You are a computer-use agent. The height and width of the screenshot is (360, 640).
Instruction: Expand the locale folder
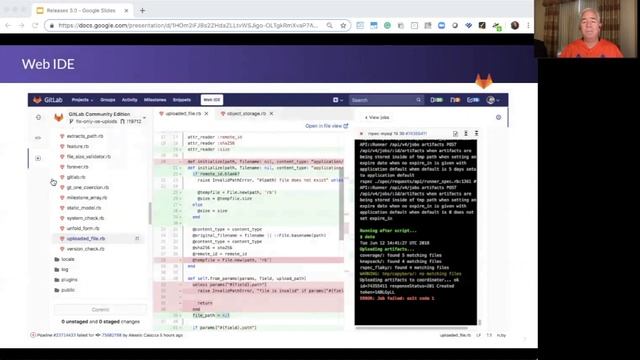tap(64, 259)
